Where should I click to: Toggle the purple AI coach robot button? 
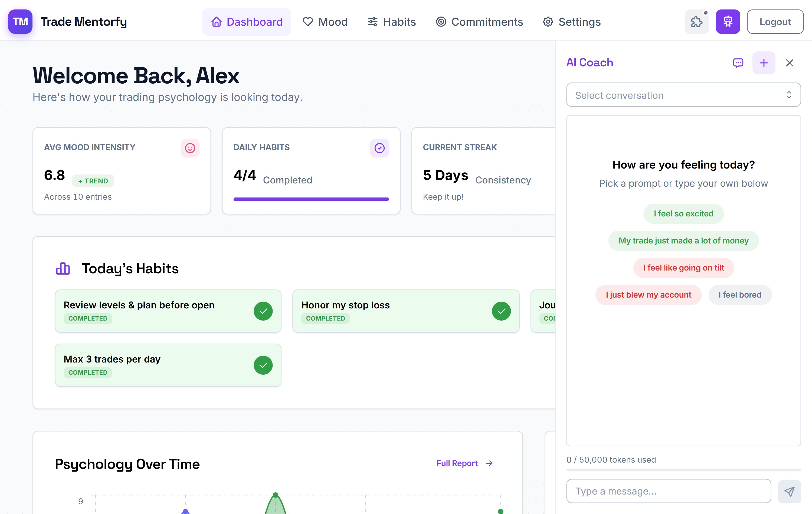728,22
